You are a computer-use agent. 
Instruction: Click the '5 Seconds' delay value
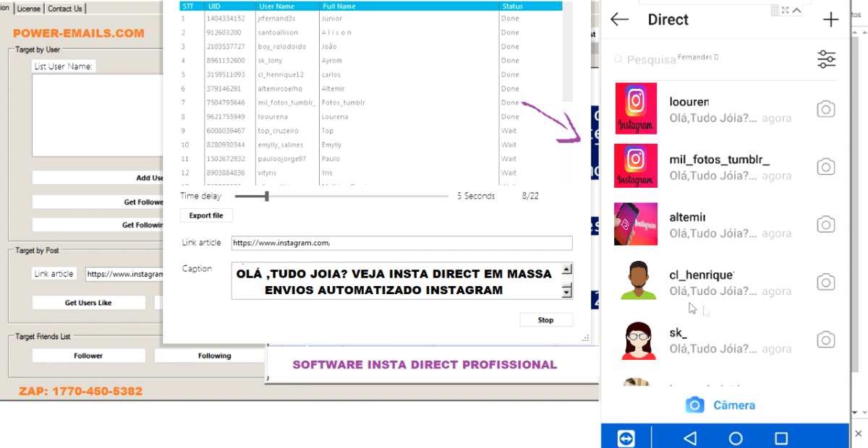476,196
